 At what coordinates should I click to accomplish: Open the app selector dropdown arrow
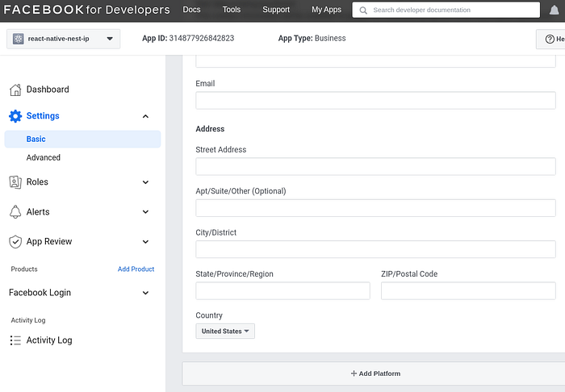tap(110, 39)
